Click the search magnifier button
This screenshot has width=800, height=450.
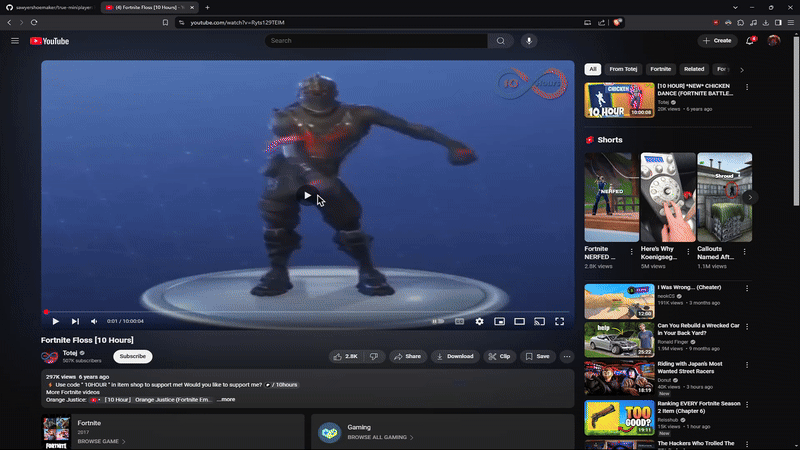[x=501, y=41]
